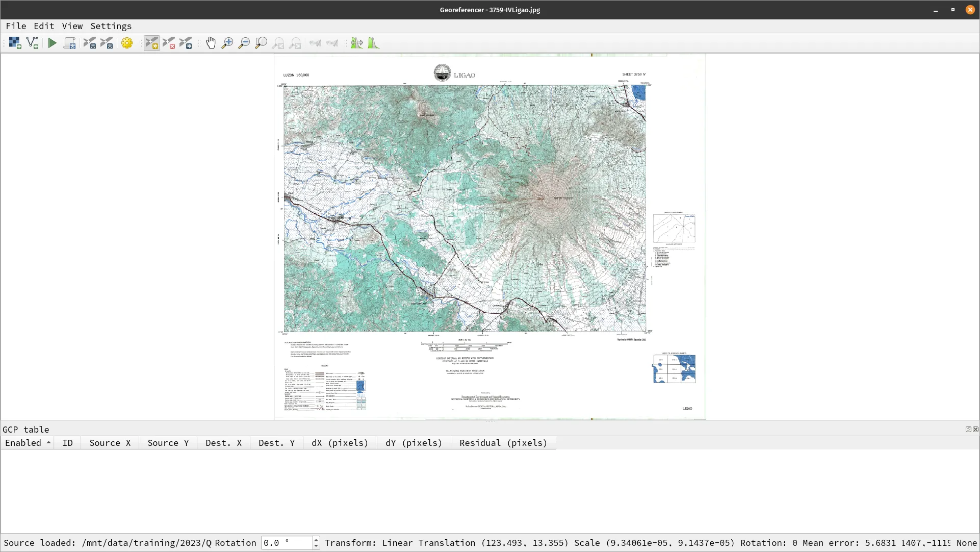This screenshot has height=552, width=980.
Task: Click inside the Rotation input field
Action: (x=286, y=543)
